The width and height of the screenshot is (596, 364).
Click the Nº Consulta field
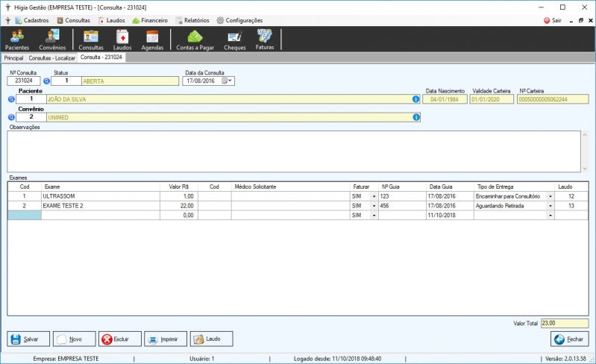(x=24, y=81)
